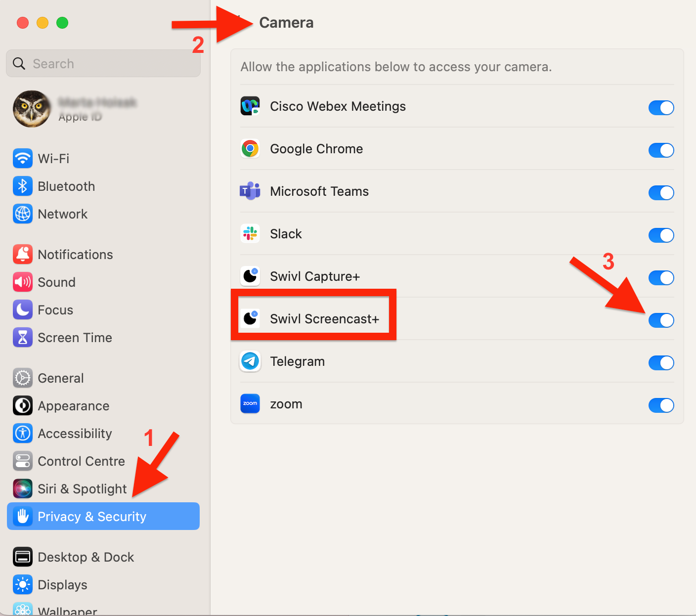The image size is (696, 616).
Task: Click the Privacy & Security hand icon
Action: click(x=23, y=517)
